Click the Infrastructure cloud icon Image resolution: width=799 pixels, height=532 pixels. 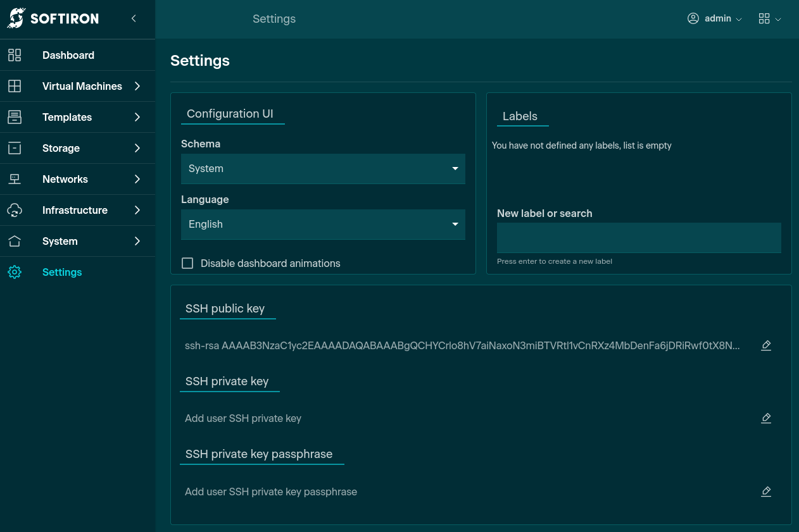pos(15,210)
